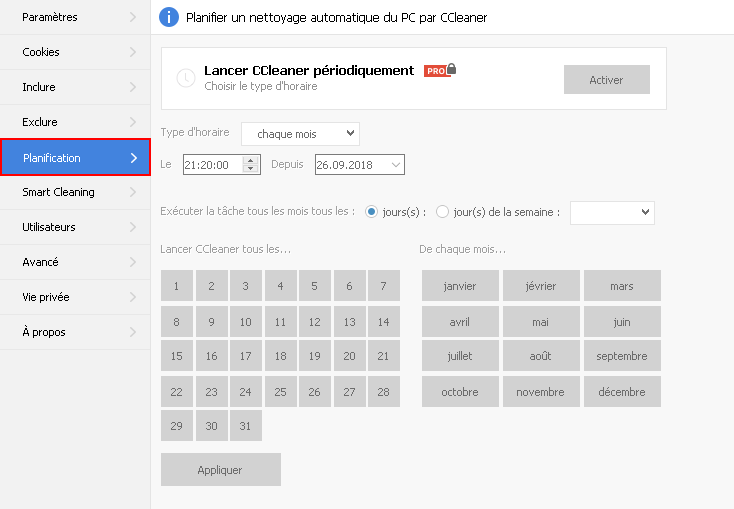Select the month juin
Viewport: 734px width, 509px height.
(622, 322)
